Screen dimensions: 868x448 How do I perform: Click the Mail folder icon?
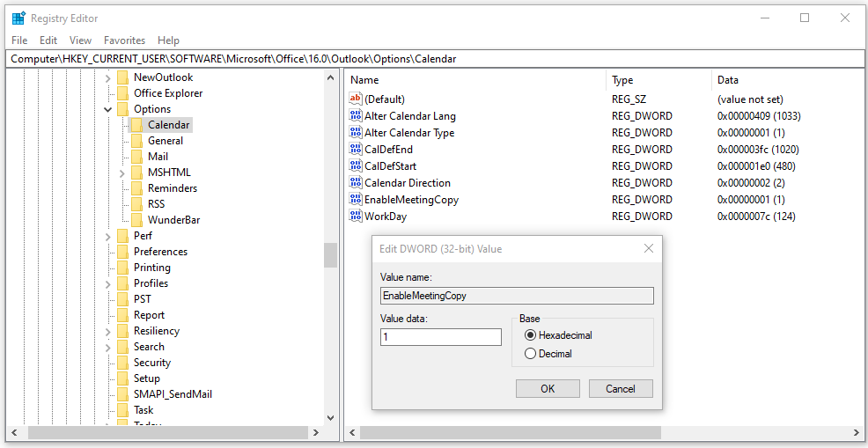[x=136, y=157]
